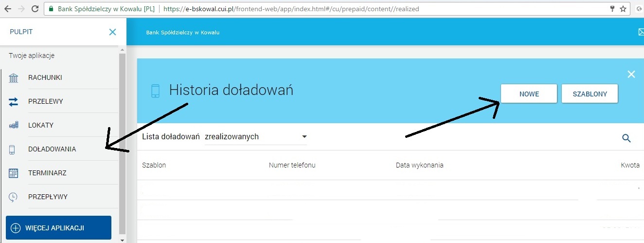Click the Data wykonania column header
Screen dimensions: 644x243
(x=419, y=165)
